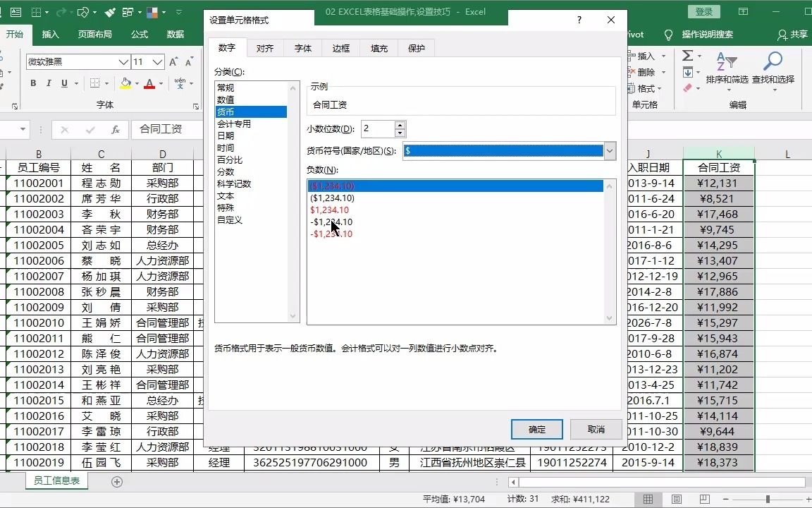812x508 pixels.
Task: Click the Fill Color paint bucket
Action: (125, 83)
